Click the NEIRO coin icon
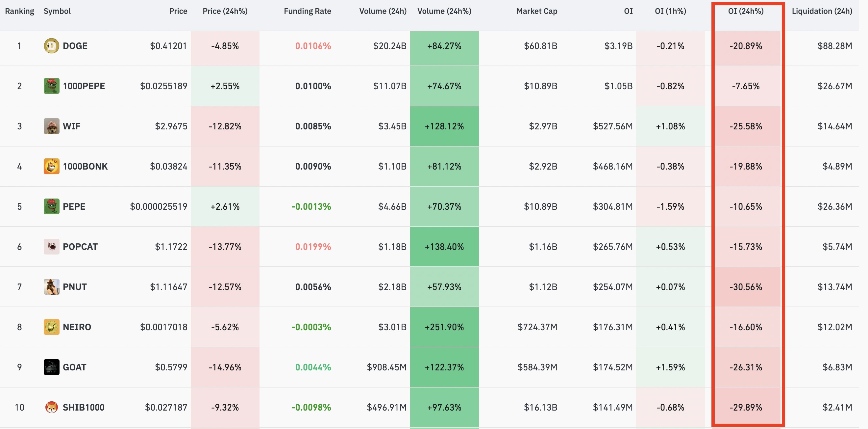Screen dimensions: 868x429 (x=51, y=327)
